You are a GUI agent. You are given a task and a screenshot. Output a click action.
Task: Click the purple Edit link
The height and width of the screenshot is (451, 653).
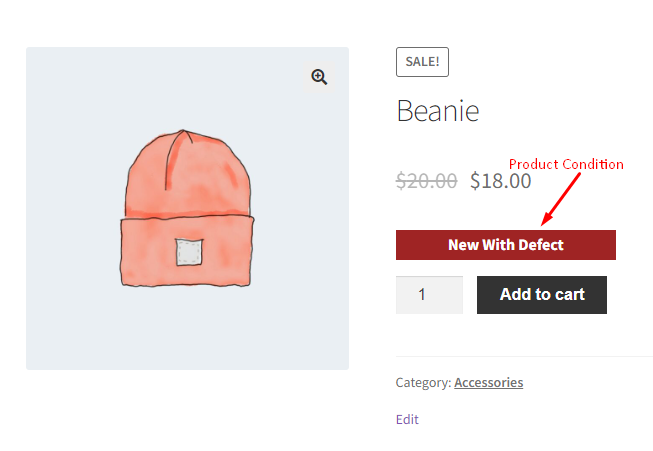pyautogui.click(x=407, y=419)
